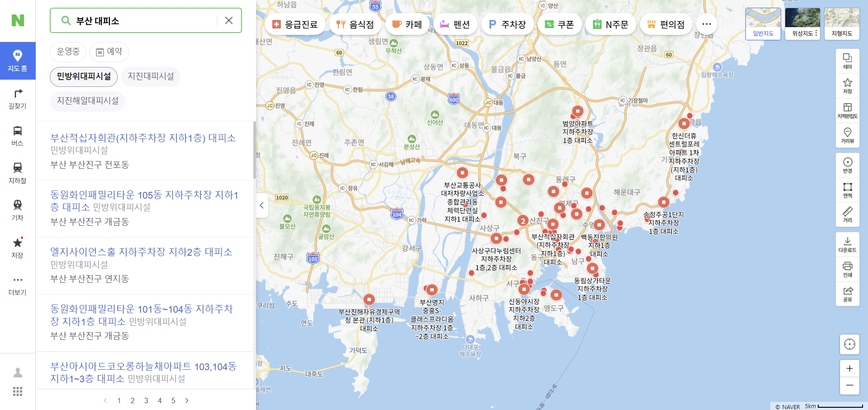Click the 범양아파트 지하주차장 shelter marker
This screenshot has height=410, width=868.
pyautogui.click(x=578, y=111)
